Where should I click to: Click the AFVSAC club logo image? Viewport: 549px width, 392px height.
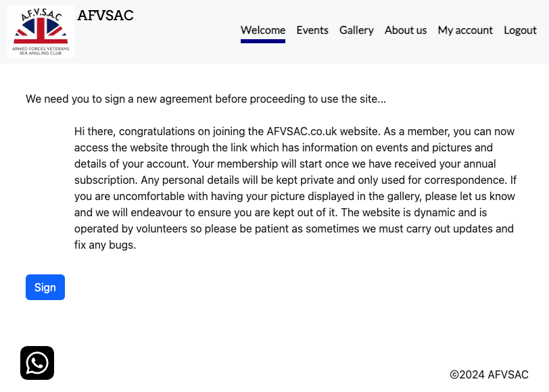point(41,32)
